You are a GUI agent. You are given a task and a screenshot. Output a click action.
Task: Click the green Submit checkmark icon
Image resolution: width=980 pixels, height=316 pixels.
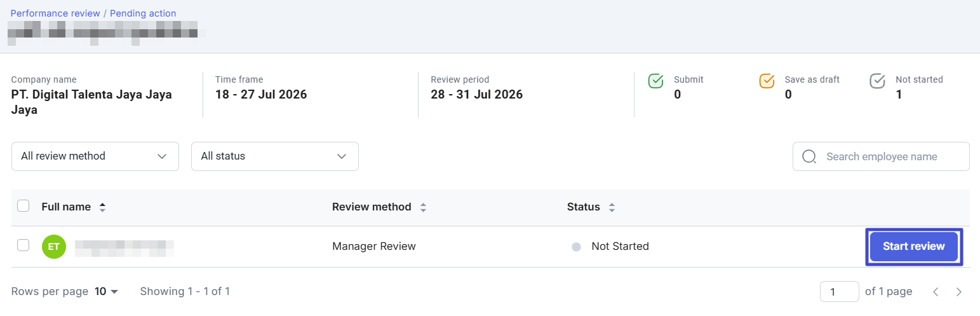(655, 81)
